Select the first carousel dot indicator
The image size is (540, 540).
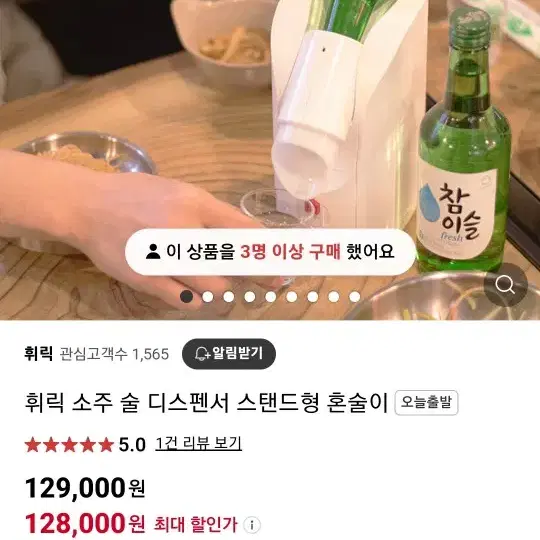click(187, 297)
